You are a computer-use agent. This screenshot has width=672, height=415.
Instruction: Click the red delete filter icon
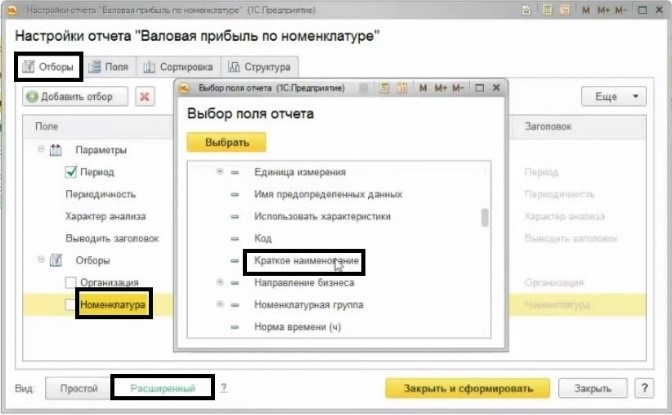click(x=145, y=97)
